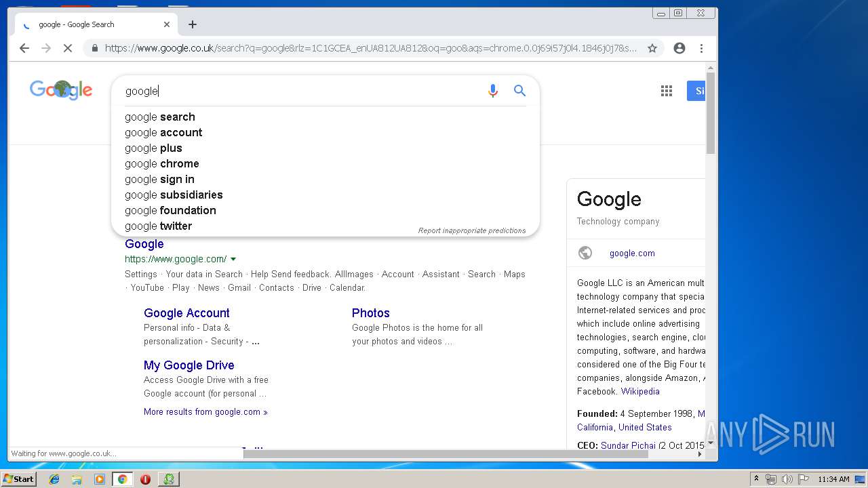Click the 'Technology company' subtitle
The image size is (868, 488).
click(x=618, y=221)
